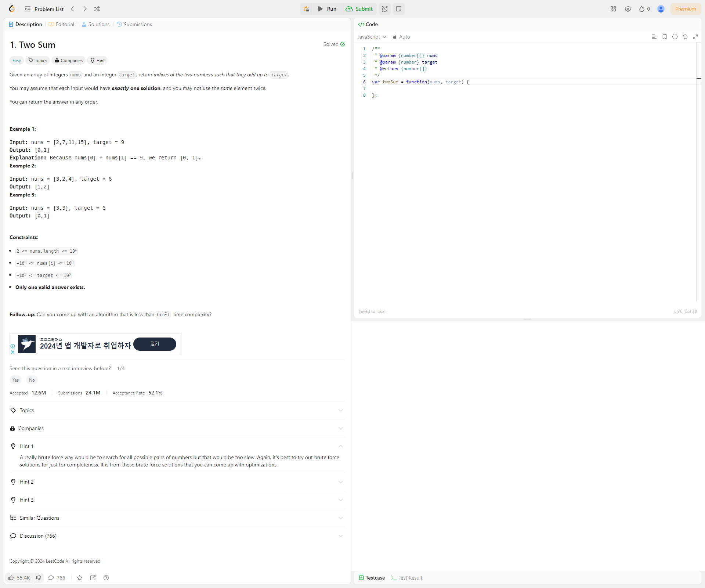
Task: Click the LeetCode logo icon
Action: tap(12, 9)
